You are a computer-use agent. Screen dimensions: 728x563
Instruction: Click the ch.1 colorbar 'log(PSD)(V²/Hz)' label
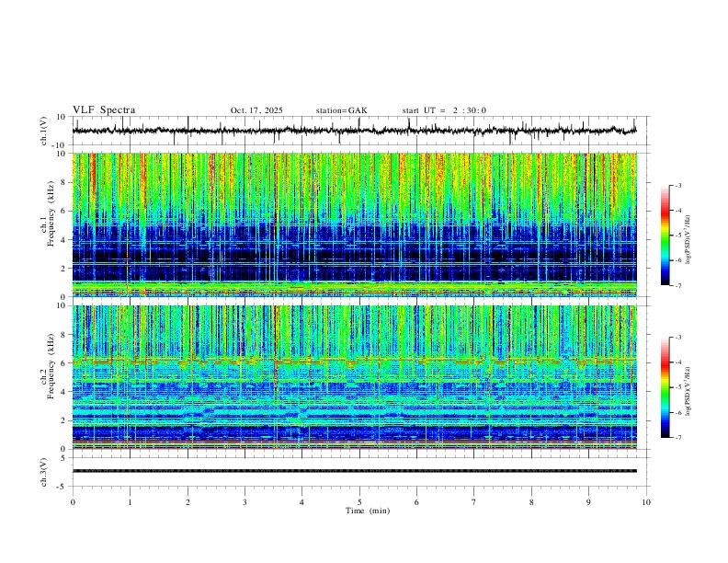pyautogui.click(x=688, y=240)
